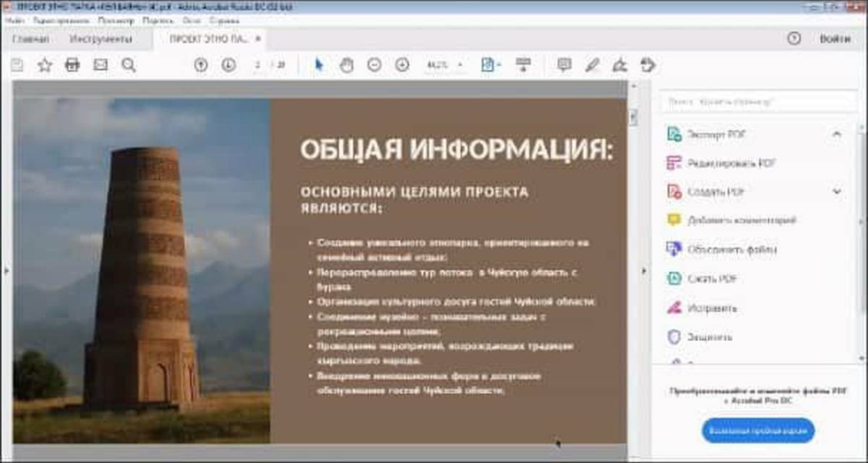Click the tools search input field
This screenshot has height=463, width=868.
[758, 102]
